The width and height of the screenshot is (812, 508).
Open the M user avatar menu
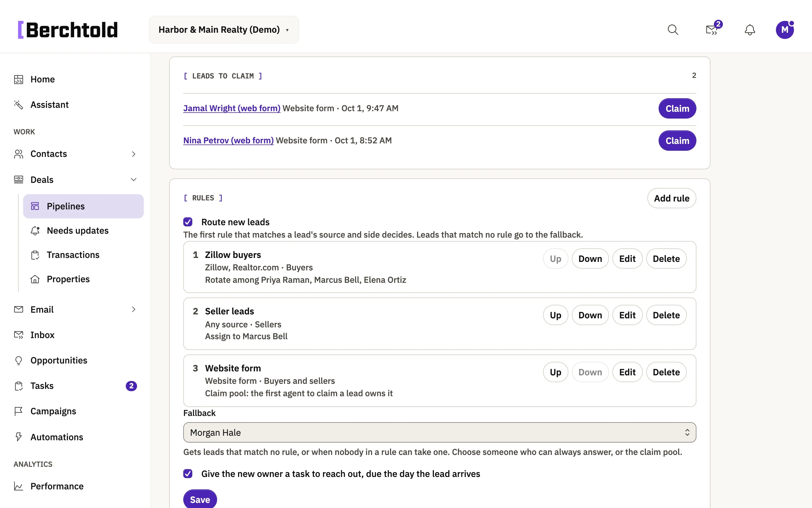coord(784,30)
